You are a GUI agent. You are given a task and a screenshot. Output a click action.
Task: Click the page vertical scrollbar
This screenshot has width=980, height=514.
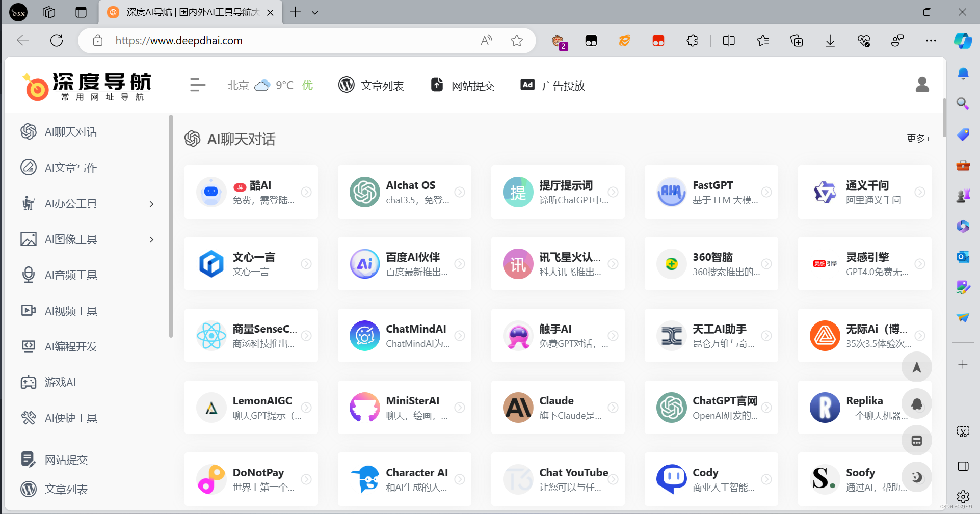click(944, 117)
